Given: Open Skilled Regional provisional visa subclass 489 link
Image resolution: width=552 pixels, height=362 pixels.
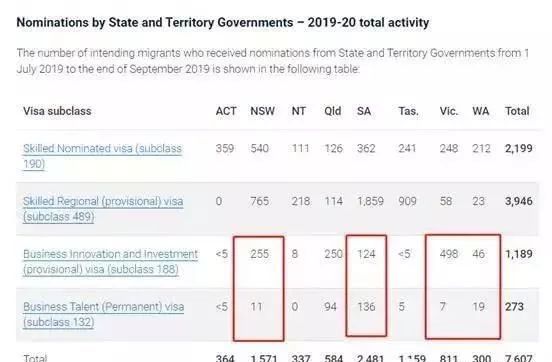Looking at the screenshot, I should (x=103, y=209).
